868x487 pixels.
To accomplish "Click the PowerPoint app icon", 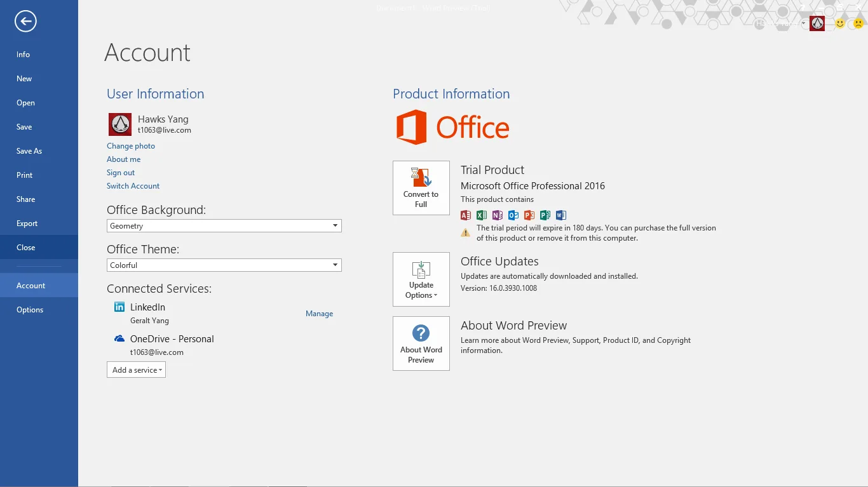I will [x=529, y=215].
